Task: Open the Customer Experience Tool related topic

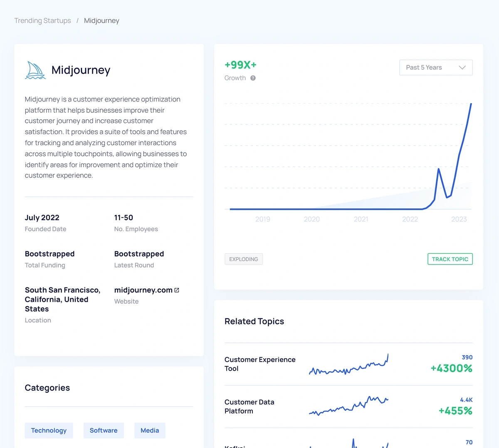Action: 260,364
